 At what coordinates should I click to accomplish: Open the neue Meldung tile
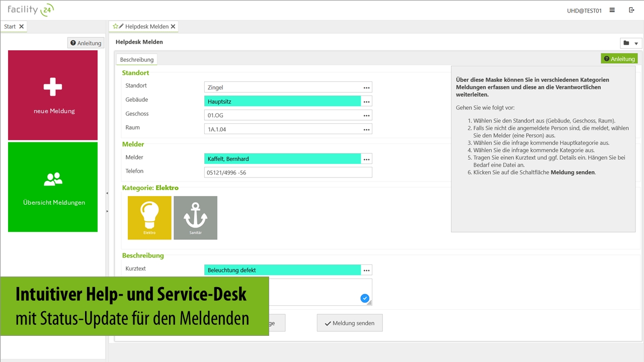click(53, 95)
